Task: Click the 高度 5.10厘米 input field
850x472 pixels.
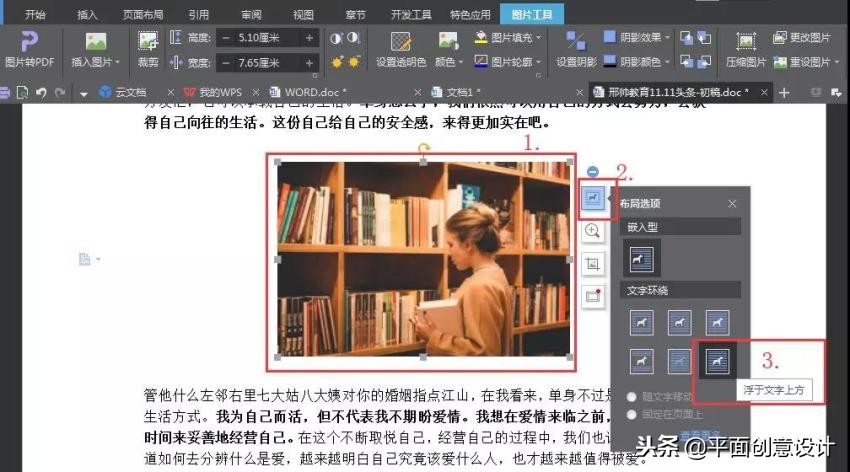Action: click(267, 37)
